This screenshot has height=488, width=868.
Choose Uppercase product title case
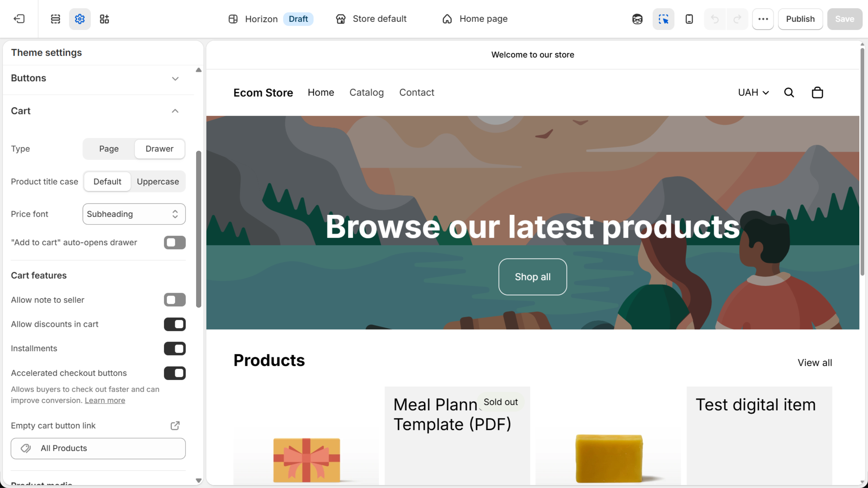[x=158, y=182]
